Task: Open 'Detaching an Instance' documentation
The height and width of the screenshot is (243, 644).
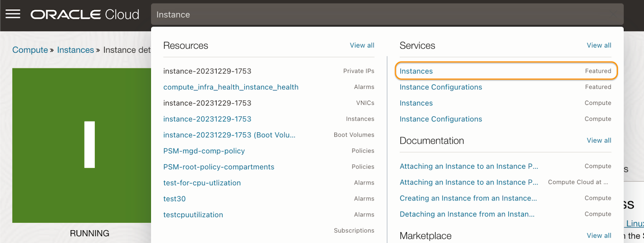Action: (467, 214)
